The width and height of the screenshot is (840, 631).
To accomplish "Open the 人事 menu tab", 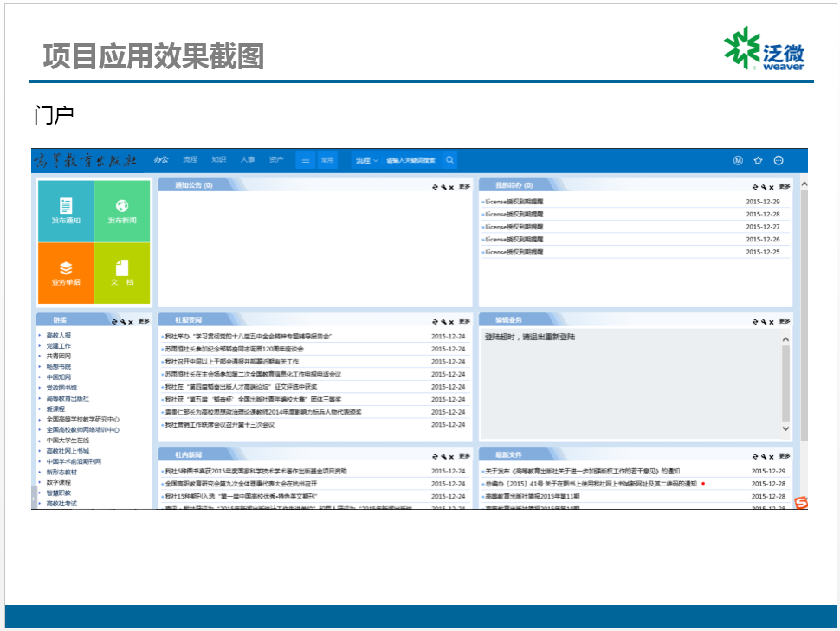I will tap(248, 160).
